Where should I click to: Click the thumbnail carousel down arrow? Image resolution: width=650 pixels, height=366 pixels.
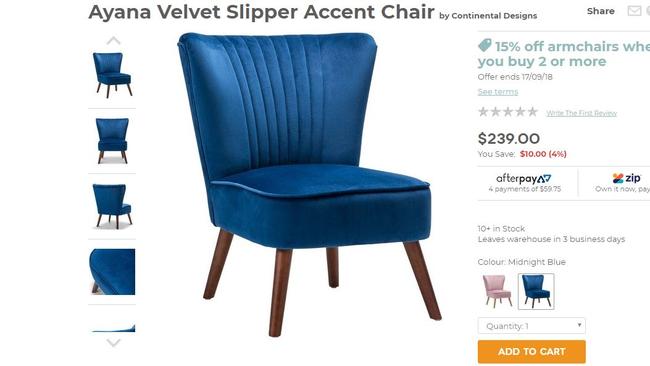[114, 342]
